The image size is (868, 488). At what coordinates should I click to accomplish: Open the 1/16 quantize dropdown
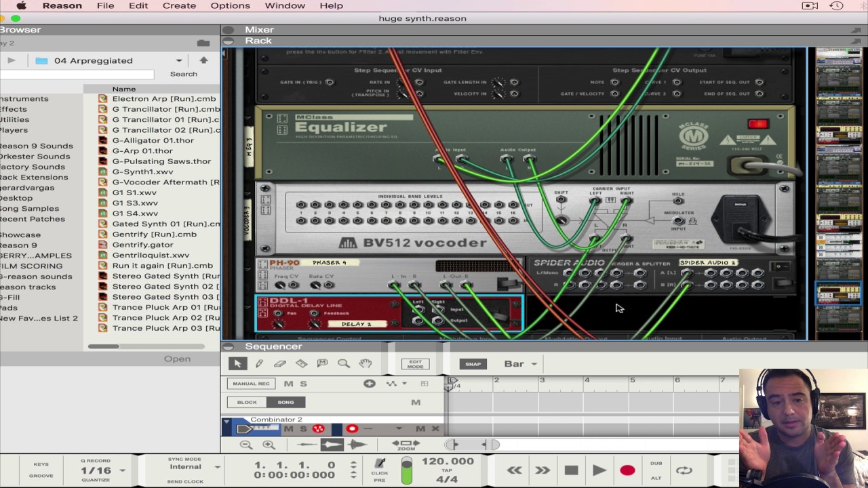(123, 470)
